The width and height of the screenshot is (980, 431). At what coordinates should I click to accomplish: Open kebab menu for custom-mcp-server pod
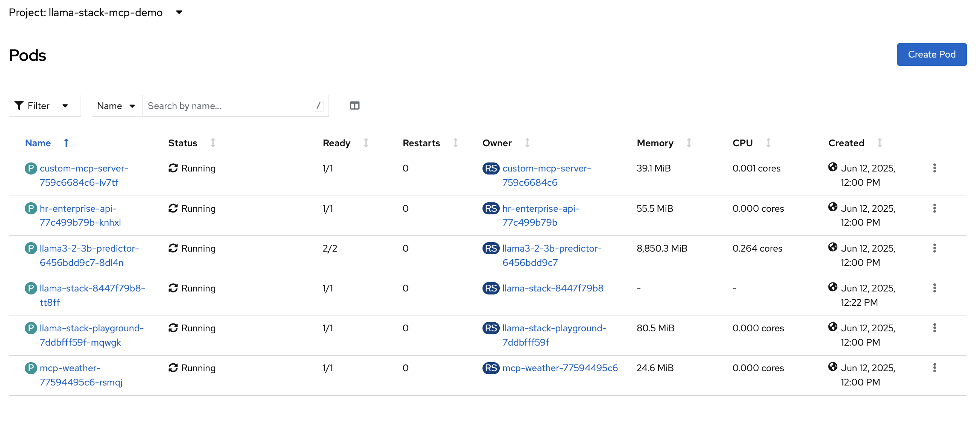(934, 168)
